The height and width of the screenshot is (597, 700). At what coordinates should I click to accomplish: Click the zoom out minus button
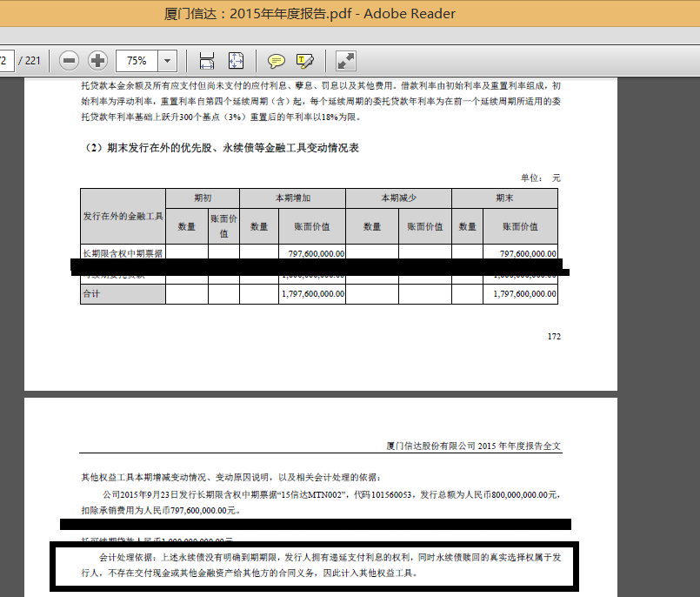point(70,61)
